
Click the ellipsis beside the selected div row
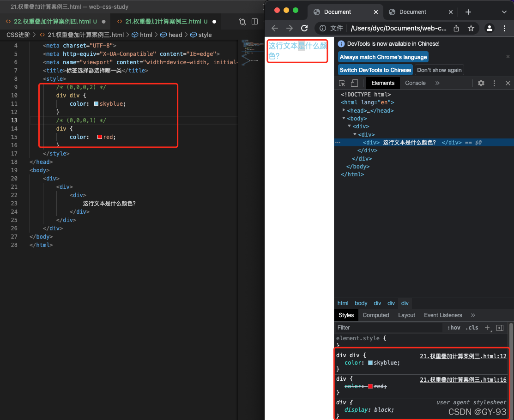tap(338, 143)
